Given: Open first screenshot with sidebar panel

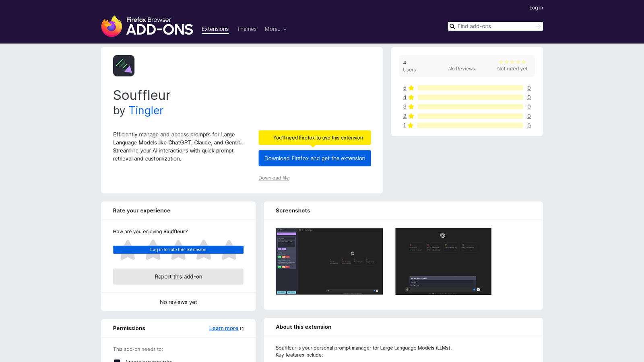Looking at the screenshot, I should coord(329,261).
